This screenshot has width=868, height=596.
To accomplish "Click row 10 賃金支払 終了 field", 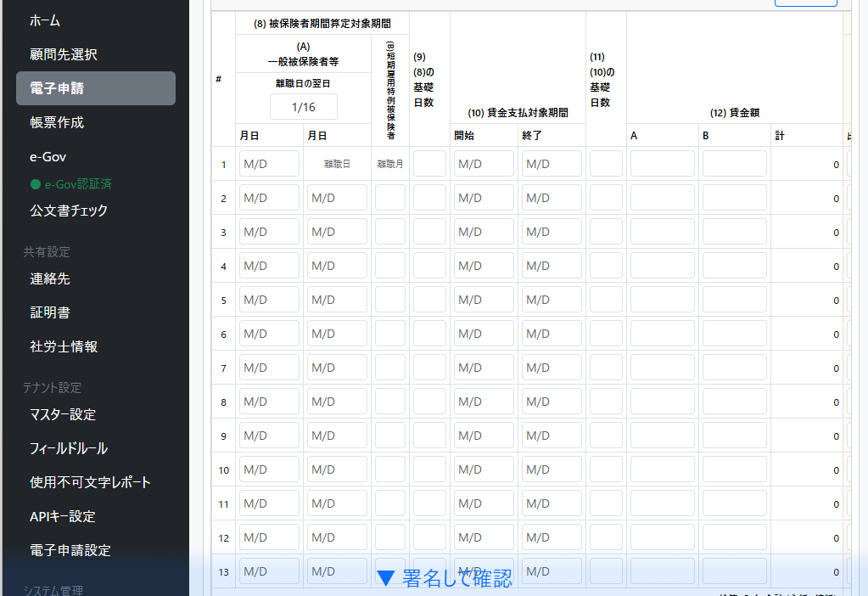I will [x=552, y=469].
